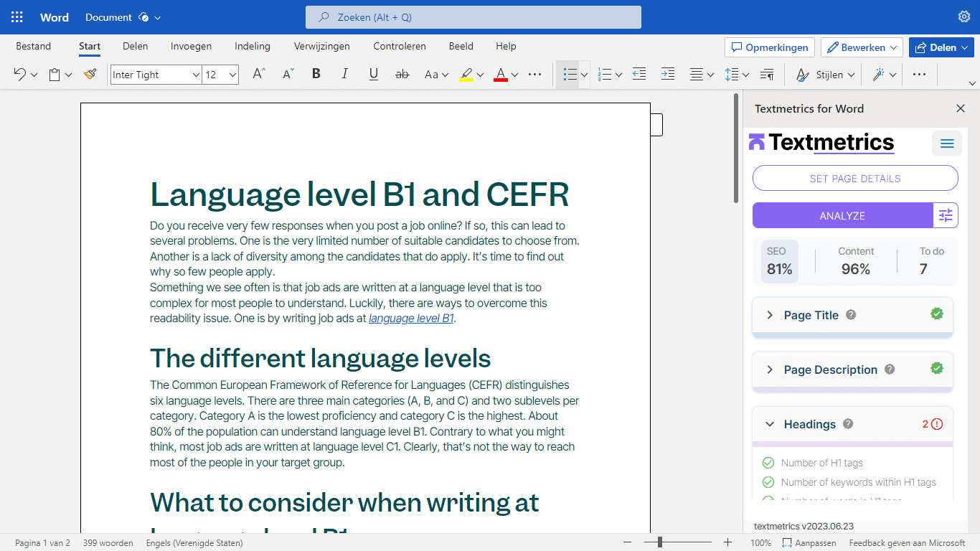Apply italic formatting
Image resolution: width=980 pixels, height=551 pixels.
click(x=344, y=74)
